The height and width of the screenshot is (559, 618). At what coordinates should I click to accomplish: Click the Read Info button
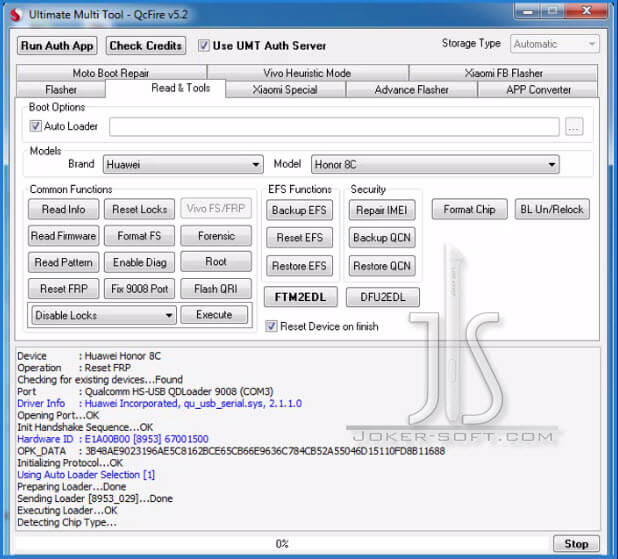click(63, 209)
